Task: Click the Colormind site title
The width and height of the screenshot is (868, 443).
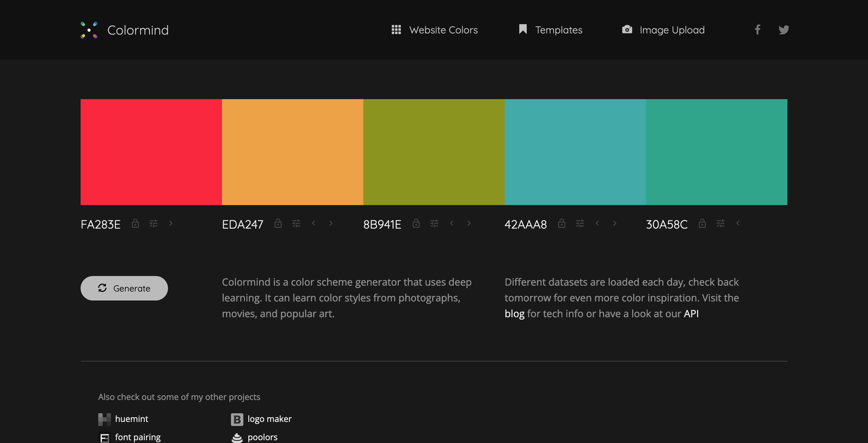Action: pos(138,30)
